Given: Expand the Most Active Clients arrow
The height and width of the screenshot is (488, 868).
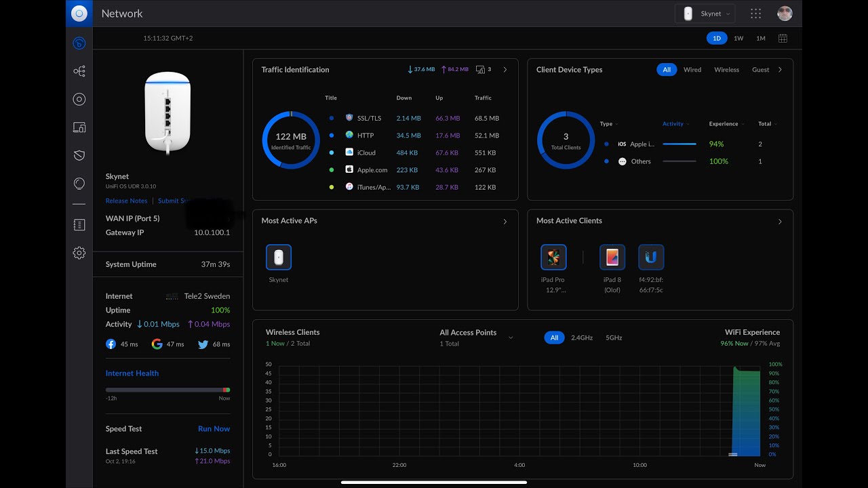Looking at the screenshot, I should click(x=780, y=221).
